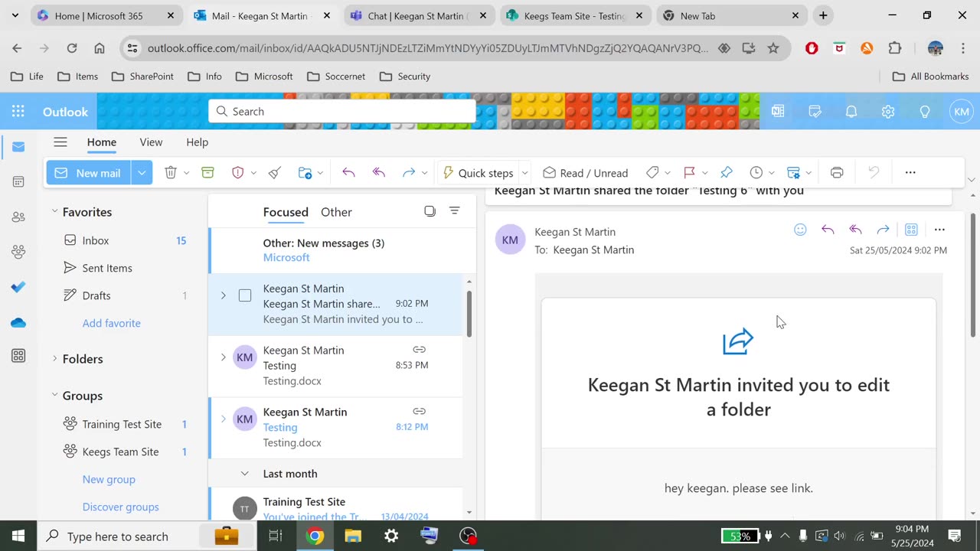Open Groups in the left app rail

click(x=18, y=252)
